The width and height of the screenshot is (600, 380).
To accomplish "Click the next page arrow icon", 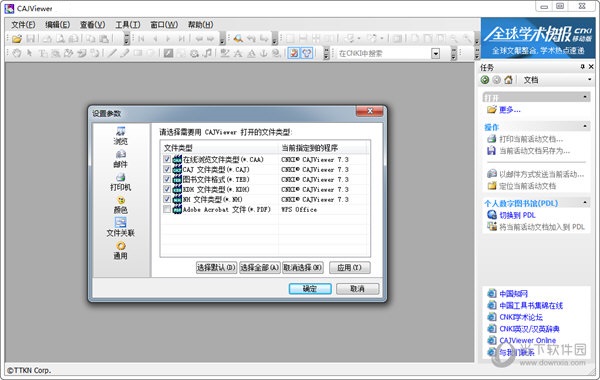I will [168, 39].
